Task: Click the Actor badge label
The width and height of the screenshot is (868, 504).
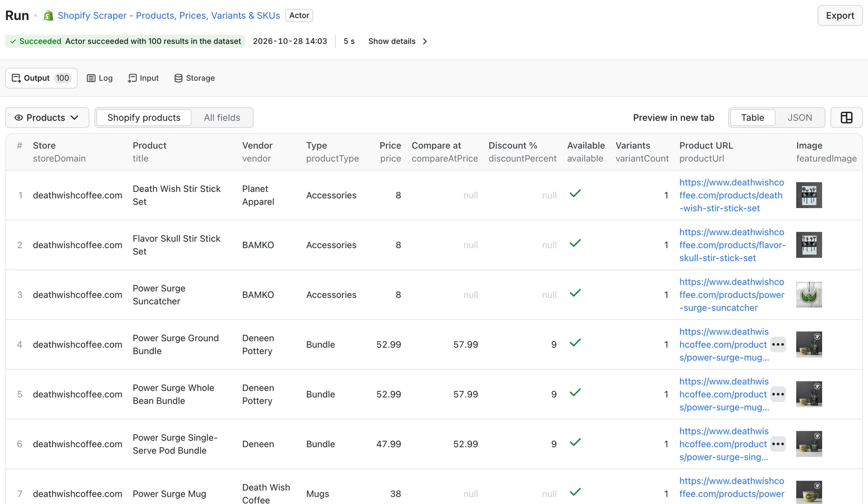Action: [299, 15]
